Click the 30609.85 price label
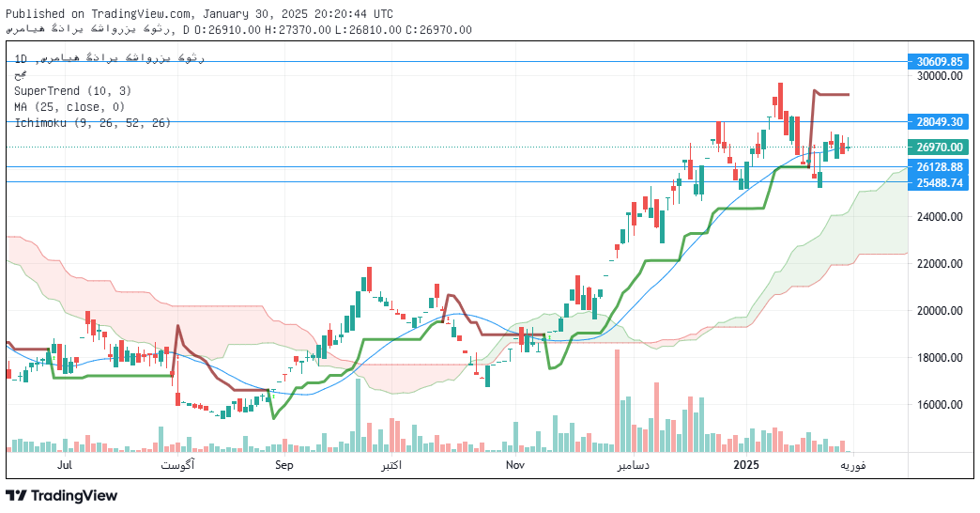Screen dimensions: 980x513 point(939,61)
